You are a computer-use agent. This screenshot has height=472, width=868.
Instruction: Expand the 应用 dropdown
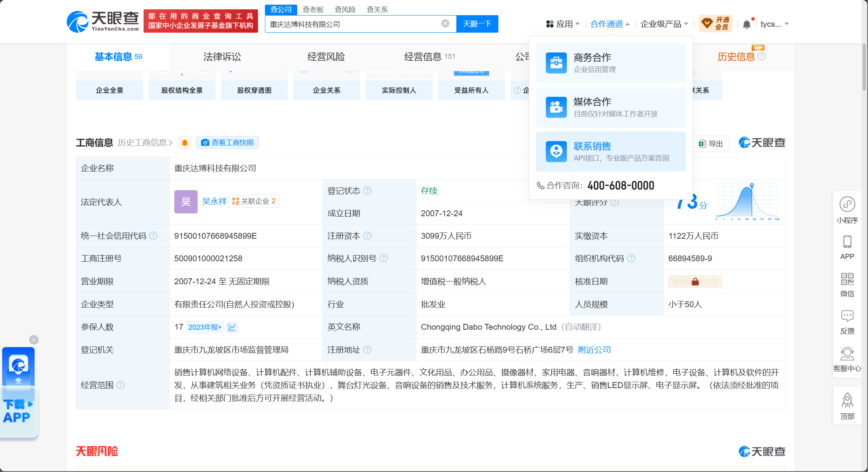[563, 24]
